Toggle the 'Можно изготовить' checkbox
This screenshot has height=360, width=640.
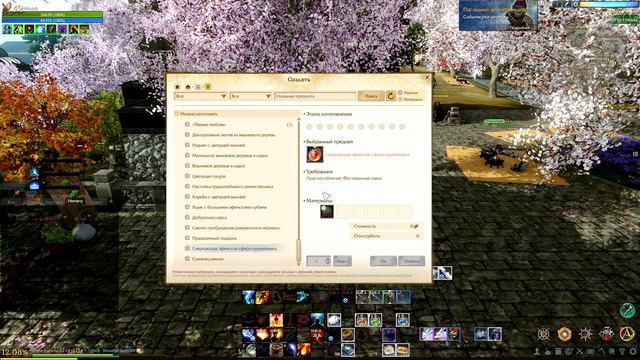click(x=177, y=114)
